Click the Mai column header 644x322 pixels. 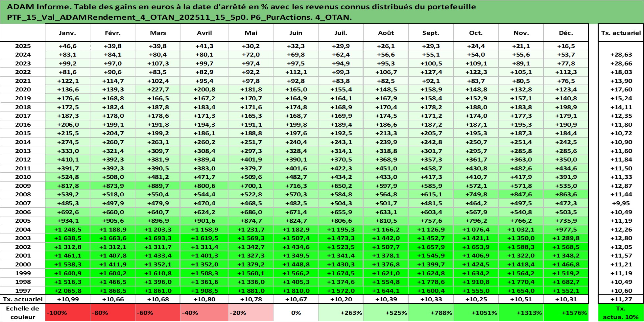pos(251,33)
